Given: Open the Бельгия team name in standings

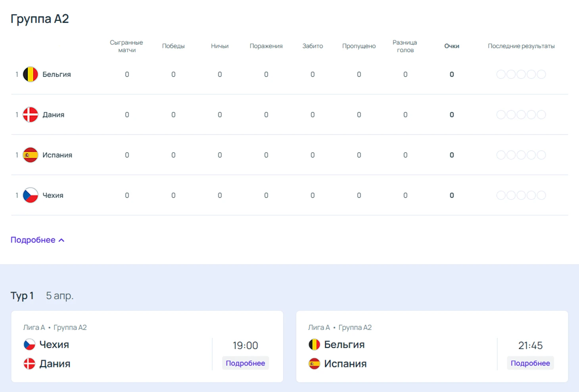Looking at the screenshot, I should coord(57,75).
